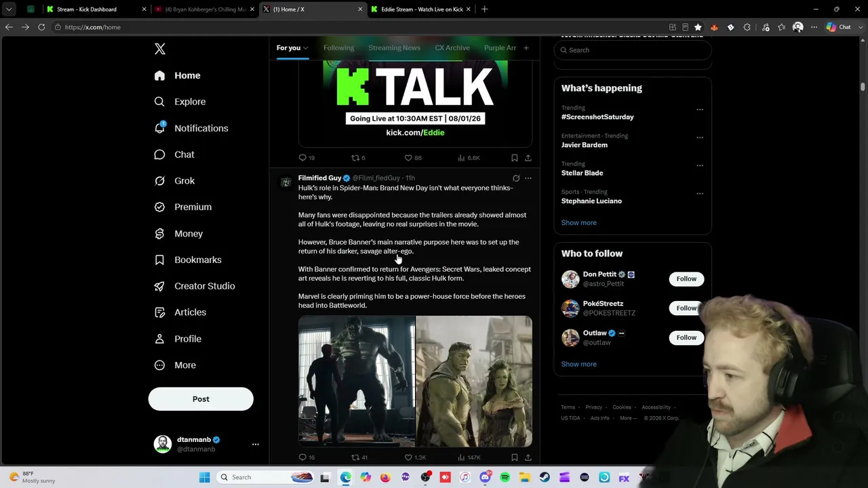868x488 pixels.
Task: Reply to the K Talk post
Action: point(307,158)
